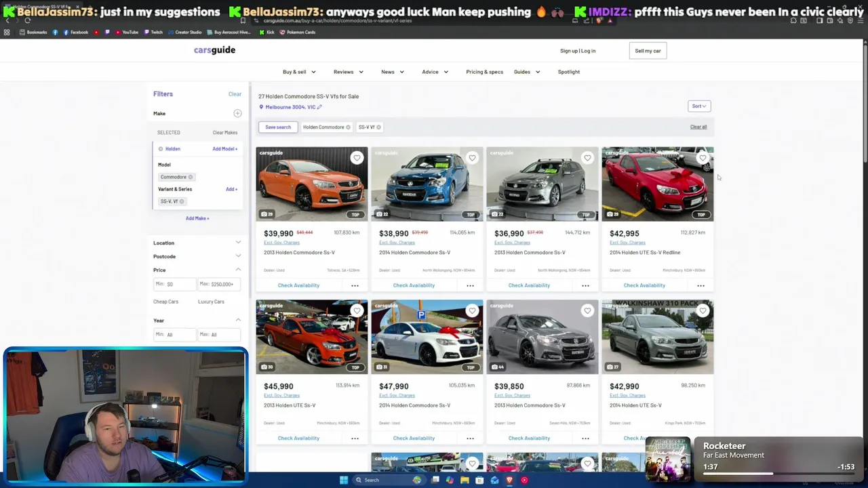This screenshot has width=868, height=488.
Task: Open Kick bookmark
Action: pyautogui.click(x=267, y=32)
